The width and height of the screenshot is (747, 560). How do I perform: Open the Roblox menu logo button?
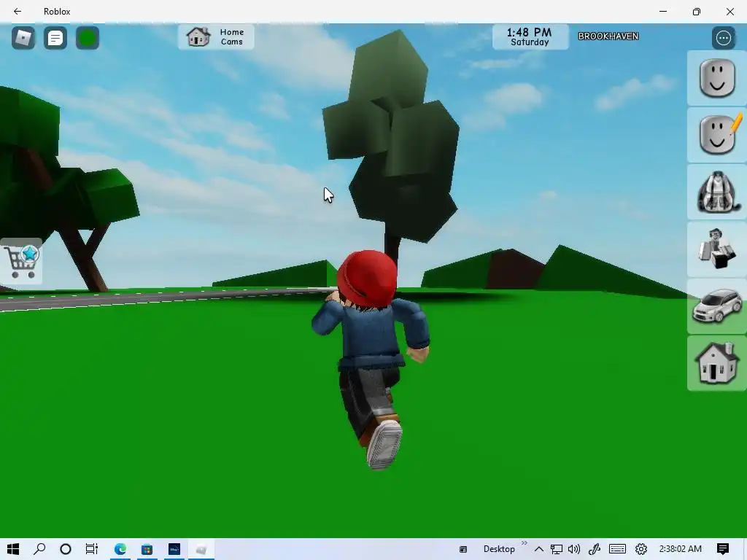pos(23,38)
